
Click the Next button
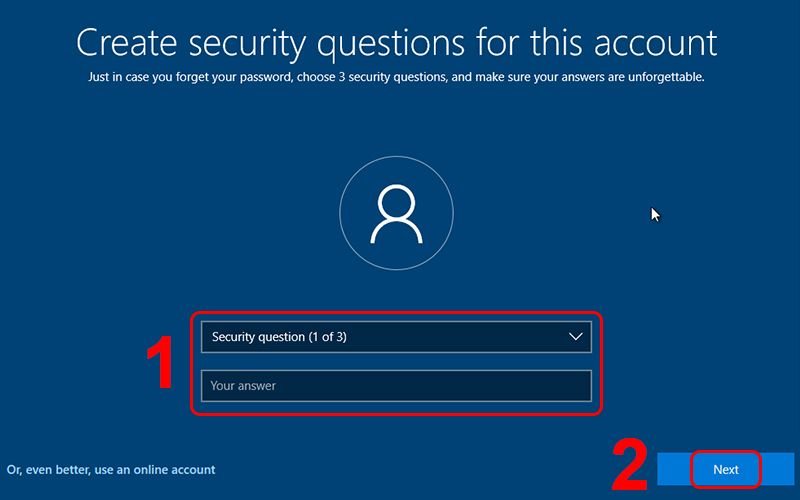coord(726,469)
